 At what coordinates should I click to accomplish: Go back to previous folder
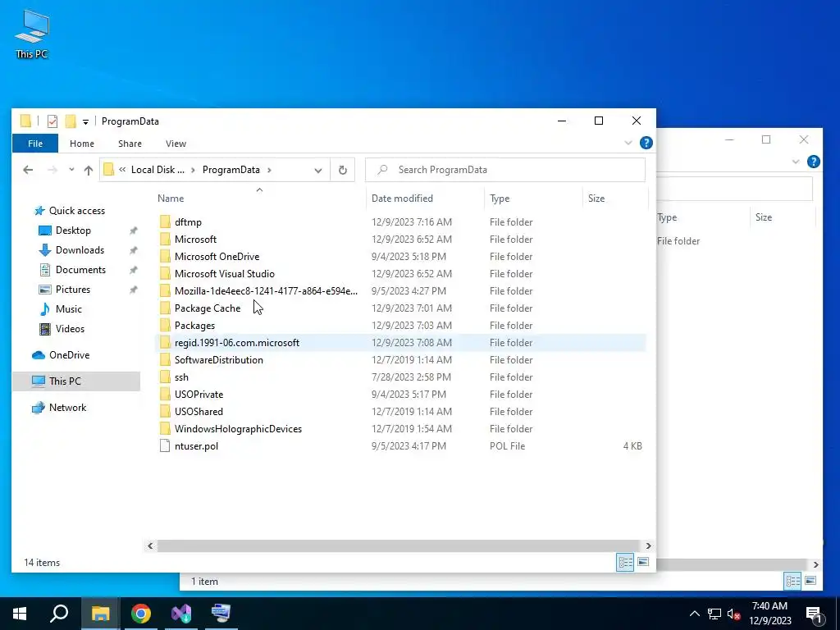click(x=28, y=170)
